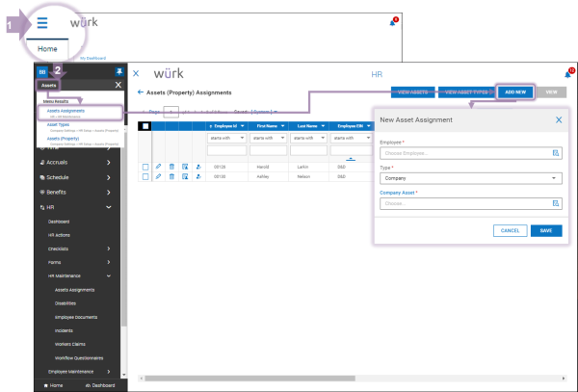Delete Ashley Nelson's row with the trash icon

pyautogui.click(x=171, y=176)
